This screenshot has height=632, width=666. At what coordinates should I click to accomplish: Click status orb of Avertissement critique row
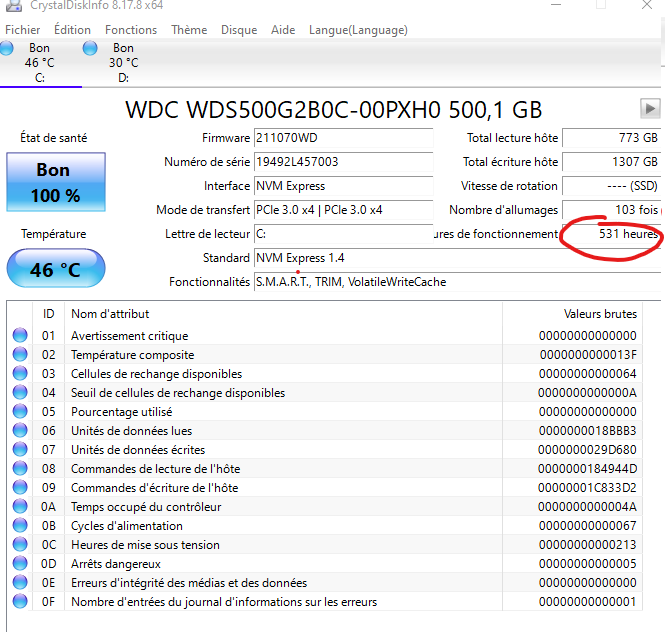20,335
